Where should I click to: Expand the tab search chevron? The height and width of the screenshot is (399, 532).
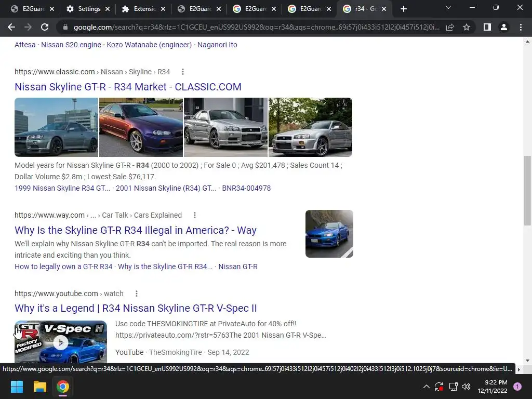[x=448, y=7]
